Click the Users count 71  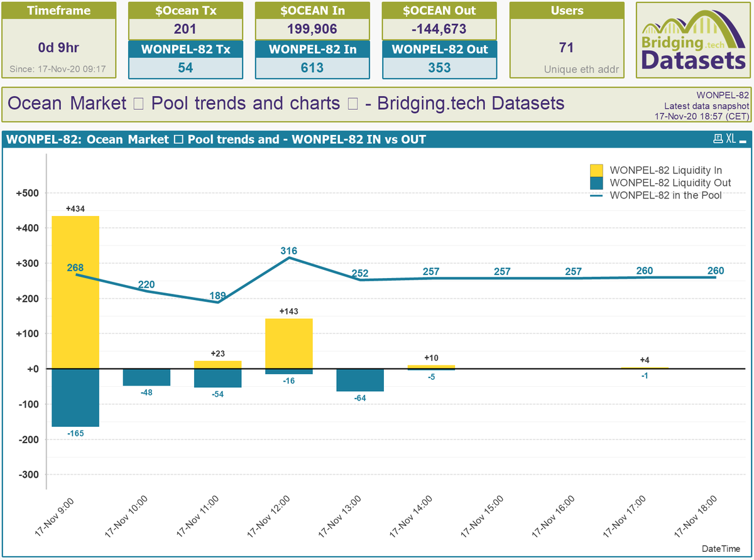[x=567, y=48]
